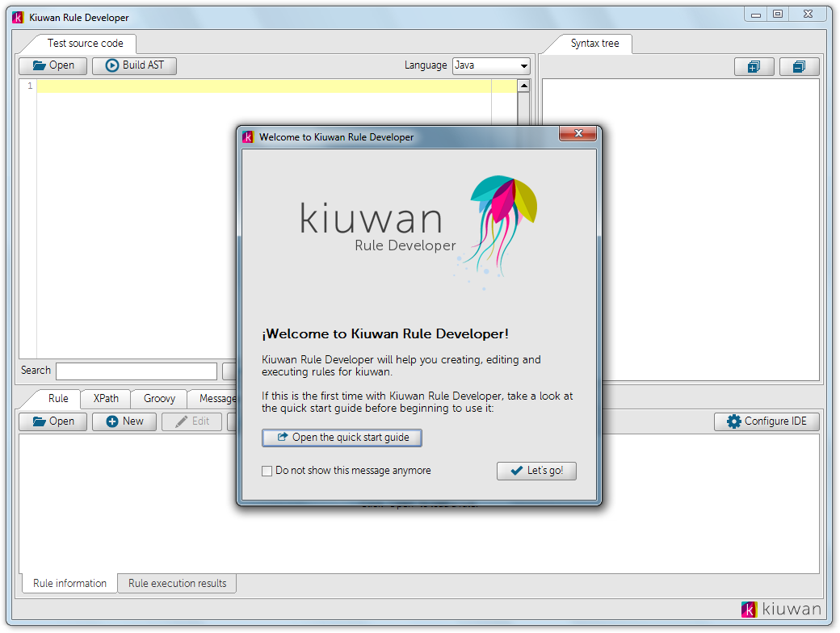
Task: Open a test source code file
Action: [52, 65]
